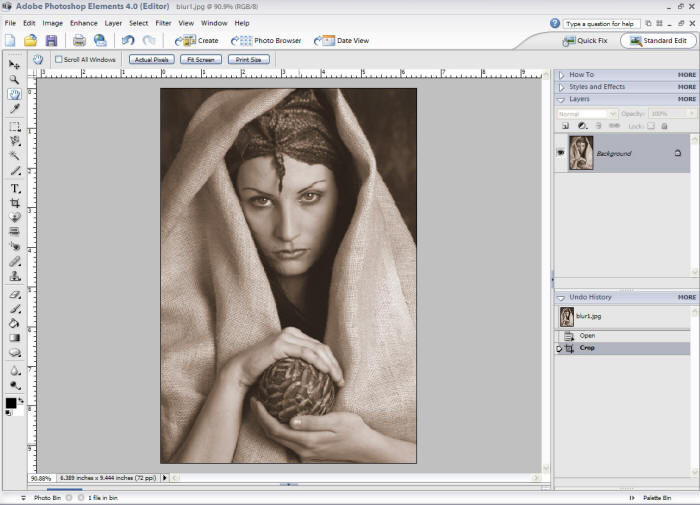This screenshot has width=700, height=505.
Task: Activate the Crop tool in toolbox
Action: tap(15, 202)
